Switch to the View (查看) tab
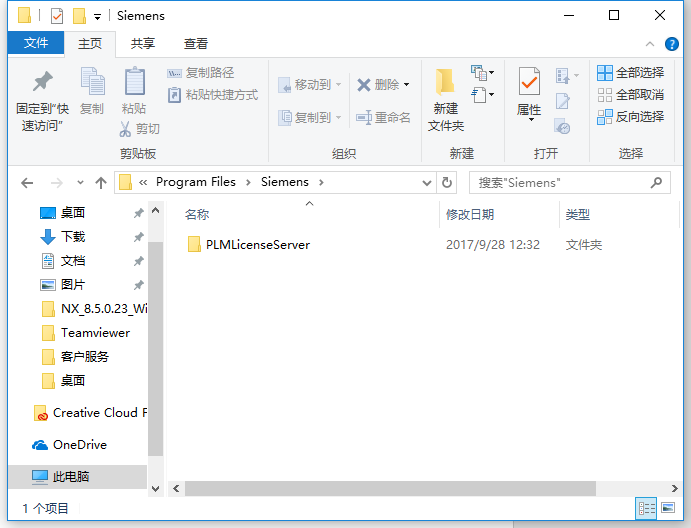 click(x=196, y=44)
